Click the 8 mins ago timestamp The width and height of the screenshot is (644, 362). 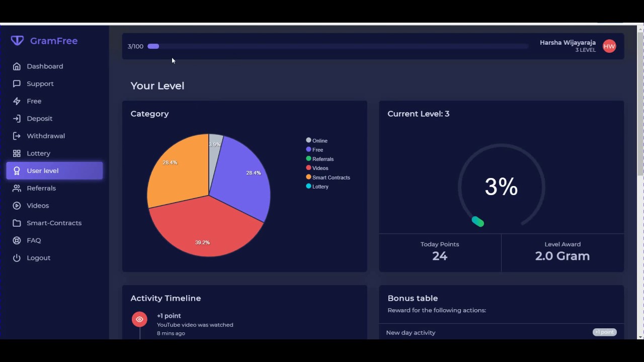click(171, 333)
